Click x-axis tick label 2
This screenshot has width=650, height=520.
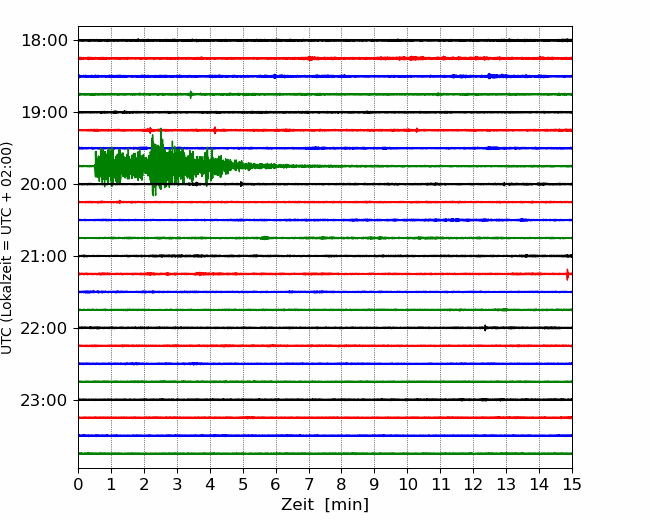tap(144, 484)
